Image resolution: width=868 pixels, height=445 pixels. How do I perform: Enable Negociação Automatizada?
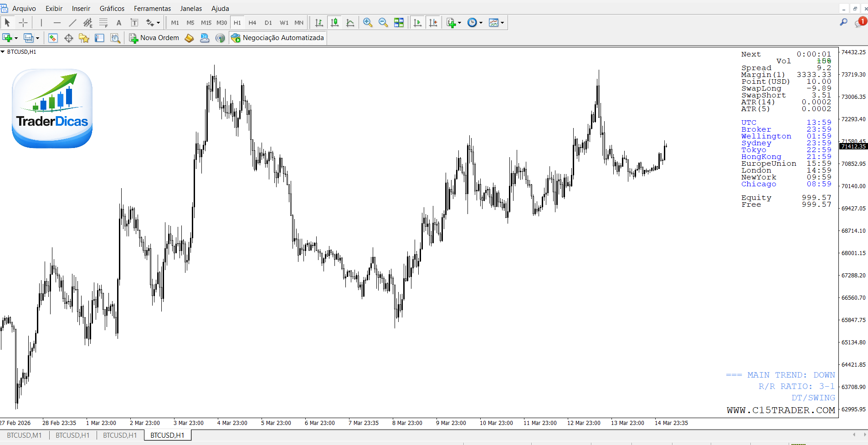click(x=277, y=38)
